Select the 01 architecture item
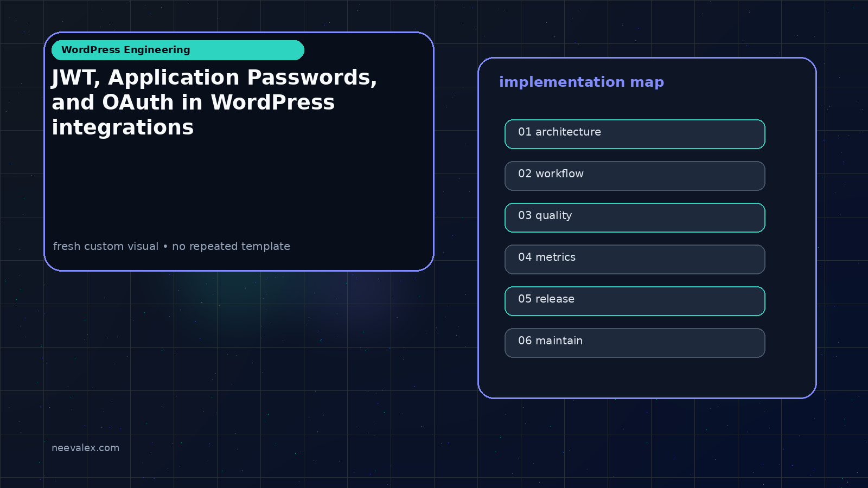The height and width of the screenshot is (488, 868). pyautogui.click(x=635, y=134)
